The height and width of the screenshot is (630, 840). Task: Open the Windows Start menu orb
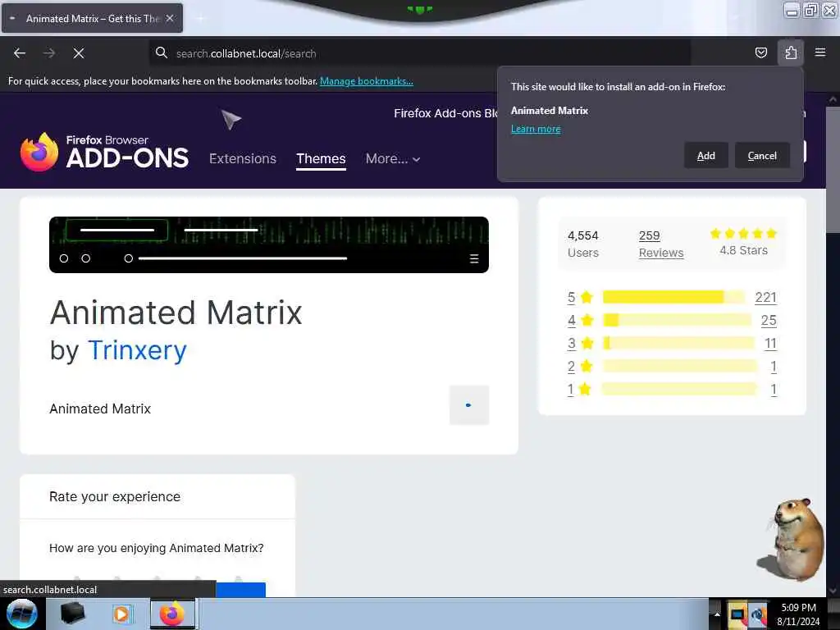21,614
